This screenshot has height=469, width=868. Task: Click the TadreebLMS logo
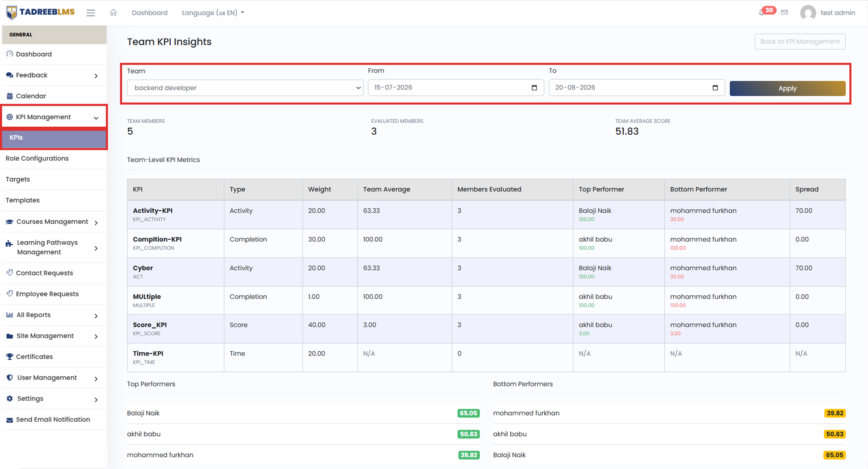point(41,12)
